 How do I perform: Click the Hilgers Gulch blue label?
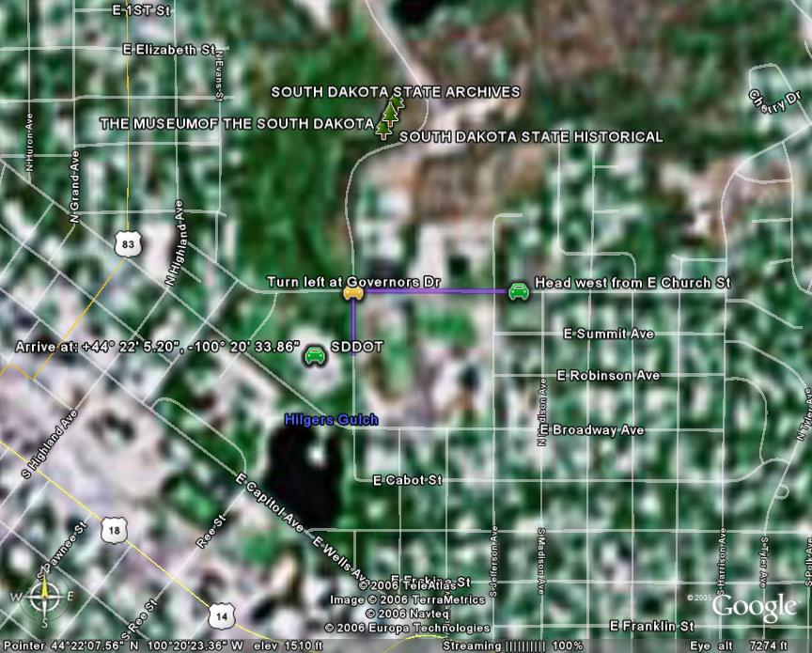click(331, 419)
